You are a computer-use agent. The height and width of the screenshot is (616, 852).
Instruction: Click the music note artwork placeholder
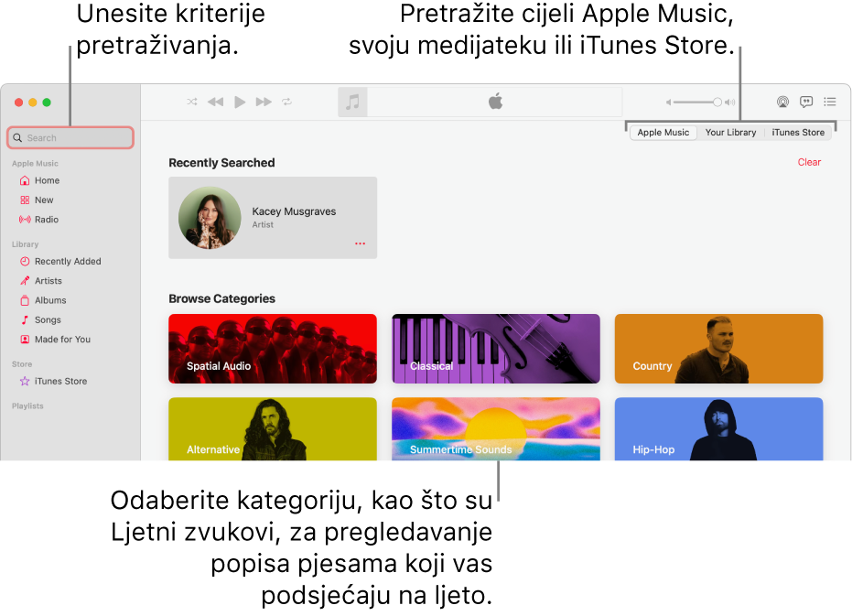[x=352, y=102]
